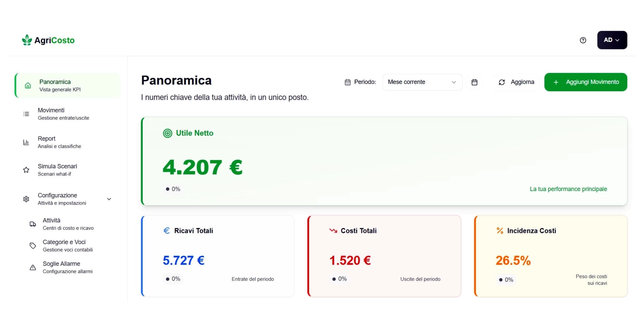This screenshot has width=644, height=332.
Task: Open Report via the bar chart icon
Action: tap(26, 142)
